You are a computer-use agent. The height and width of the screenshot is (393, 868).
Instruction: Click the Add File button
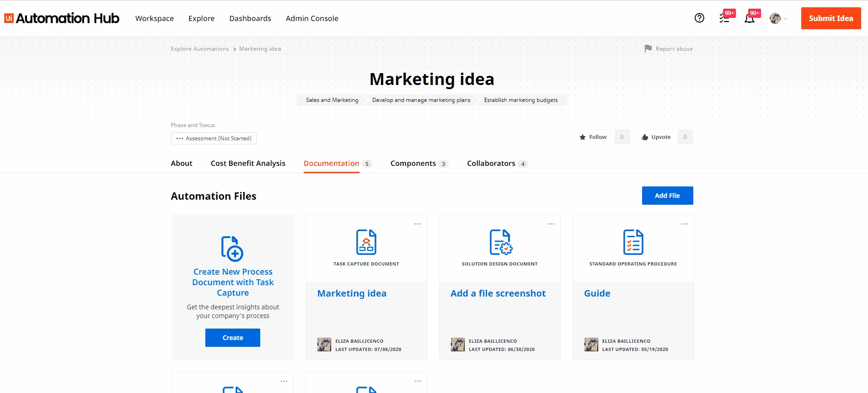[x=667, y=196]
